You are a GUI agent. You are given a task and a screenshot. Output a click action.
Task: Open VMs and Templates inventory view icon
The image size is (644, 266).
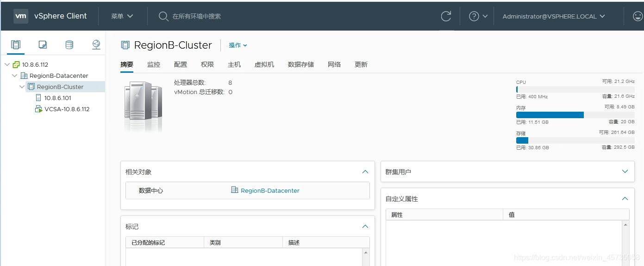point(43,44)
